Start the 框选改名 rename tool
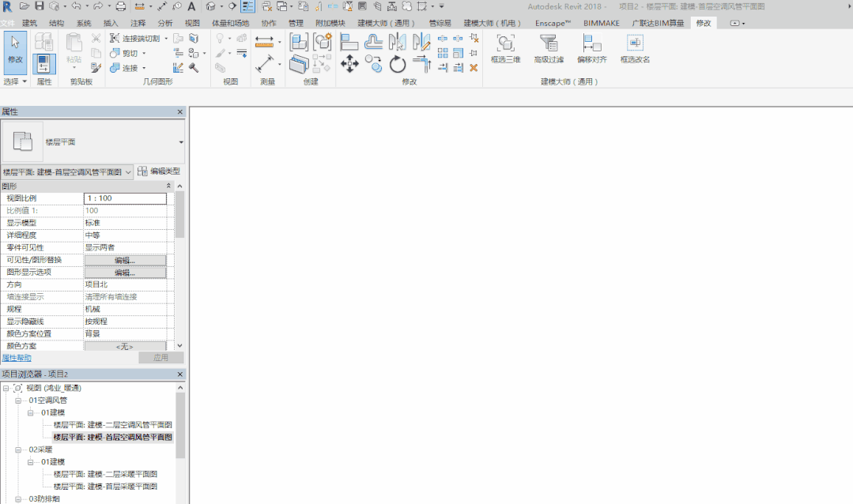 635,49
